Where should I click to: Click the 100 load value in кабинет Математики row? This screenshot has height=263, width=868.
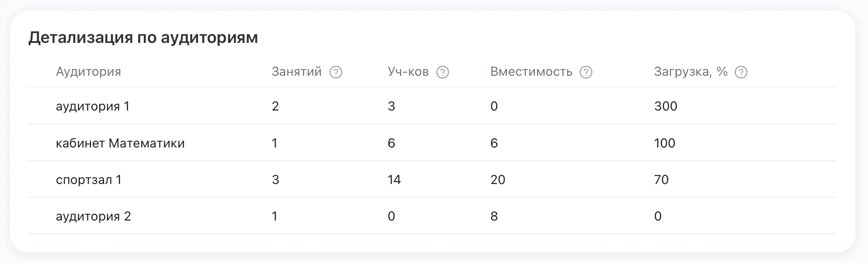664,143
